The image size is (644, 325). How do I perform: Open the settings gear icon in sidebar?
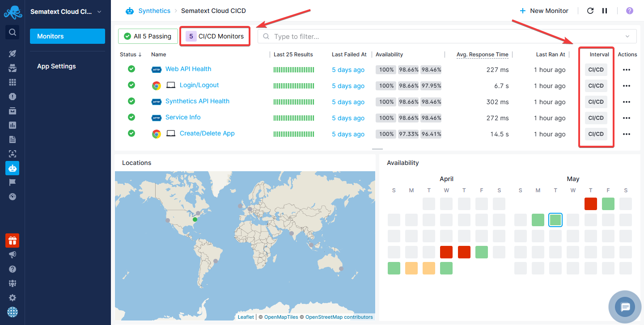click(13, 298)
